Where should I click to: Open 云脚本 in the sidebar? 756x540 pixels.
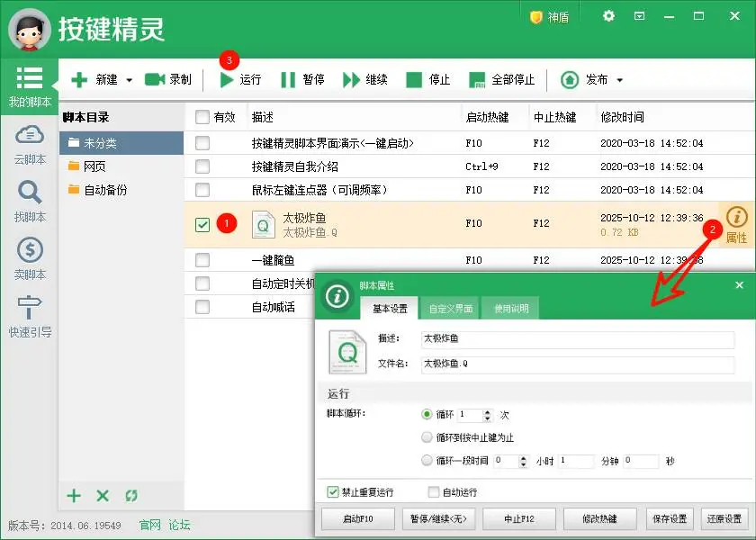point(28,148)
